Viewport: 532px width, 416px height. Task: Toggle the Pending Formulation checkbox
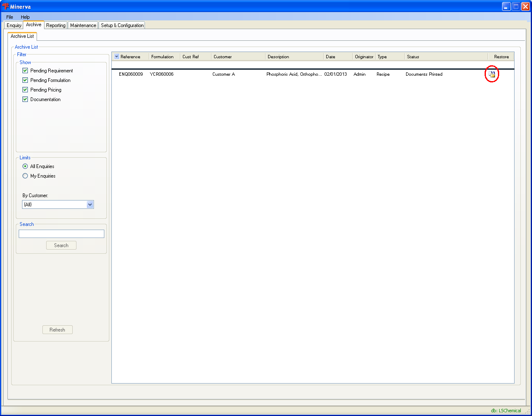(25, 80)
